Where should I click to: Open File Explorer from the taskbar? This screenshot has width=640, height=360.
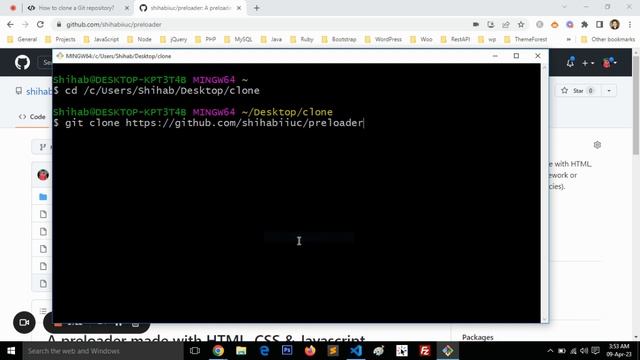241,351
